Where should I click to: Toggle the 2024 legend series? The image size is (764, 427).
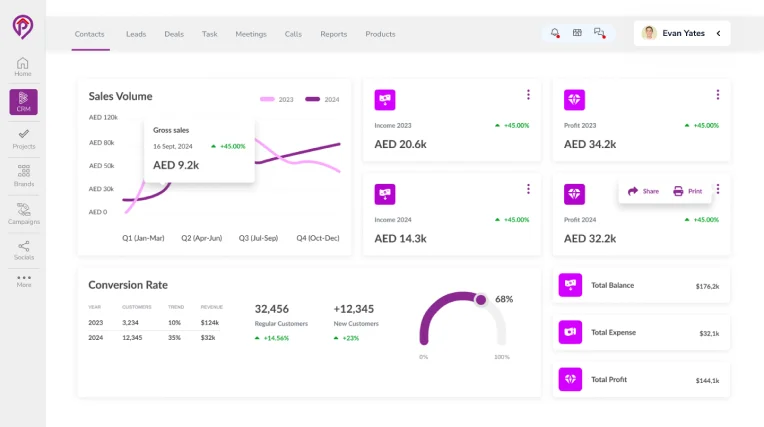coord(322,99)
